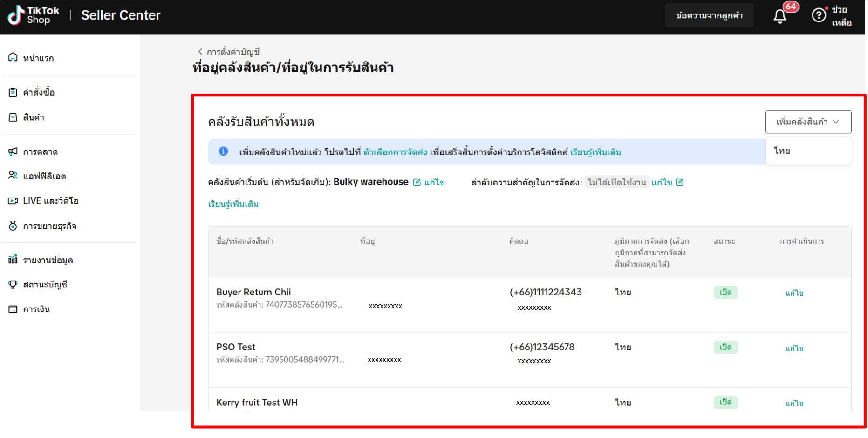Click the marketing megaphone icon
Viewport: 868px width, 438px height.
pos(13,151)
